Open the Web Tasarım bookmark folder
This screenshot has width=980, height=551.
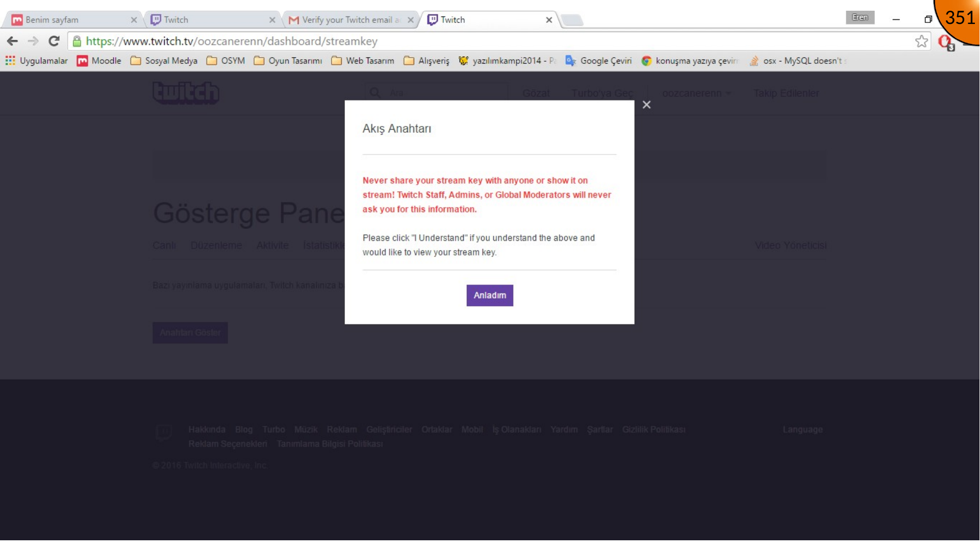pyautogui.click(x=363, y=61)
